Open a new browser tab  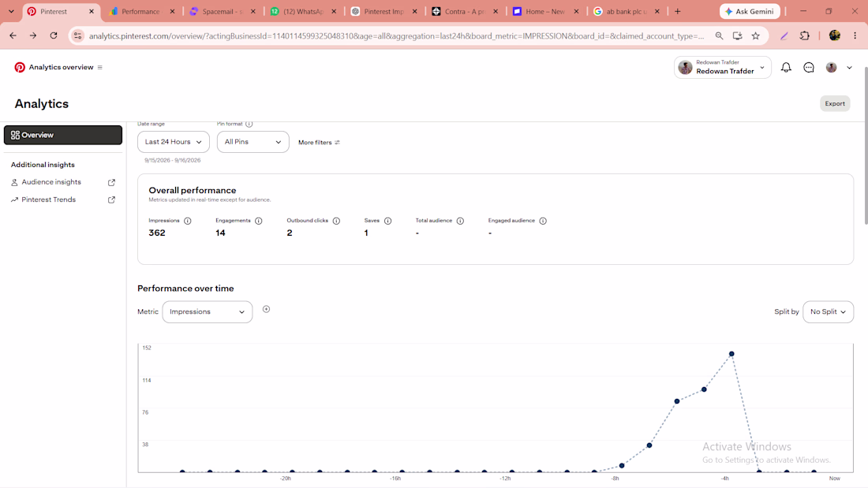point(678,11)
